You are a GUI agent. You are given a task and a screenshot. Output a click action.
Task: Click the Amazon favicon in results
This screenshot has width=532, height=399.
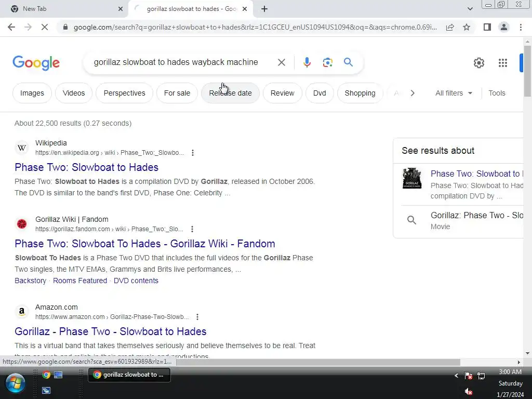point(22,312)
